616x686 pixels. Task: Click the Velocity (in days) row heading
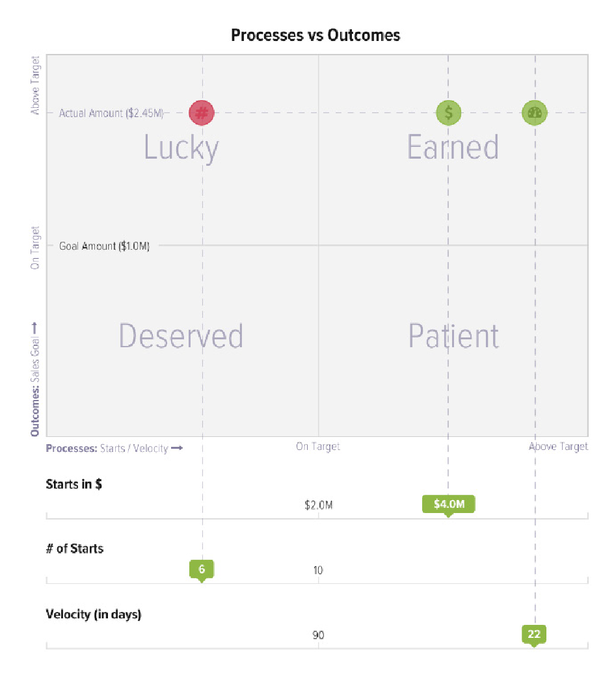pos(94,614)
